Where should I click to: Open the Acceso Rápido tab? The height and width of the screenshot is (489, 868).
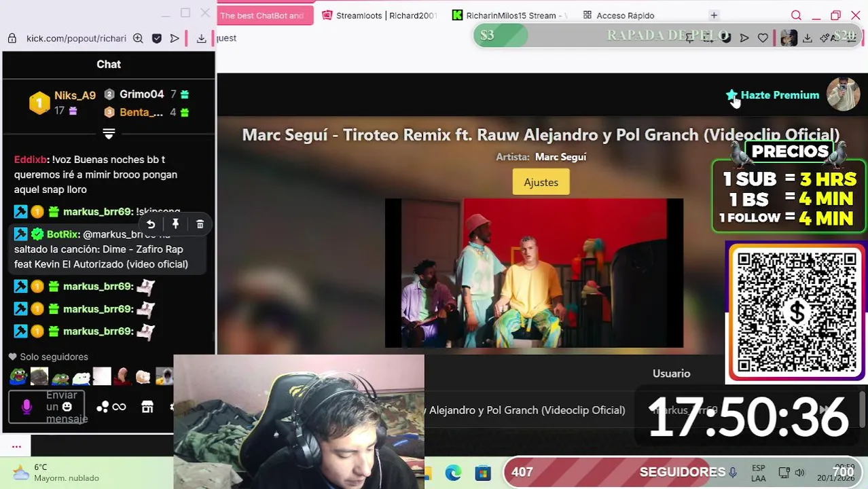tap(619, 15)
